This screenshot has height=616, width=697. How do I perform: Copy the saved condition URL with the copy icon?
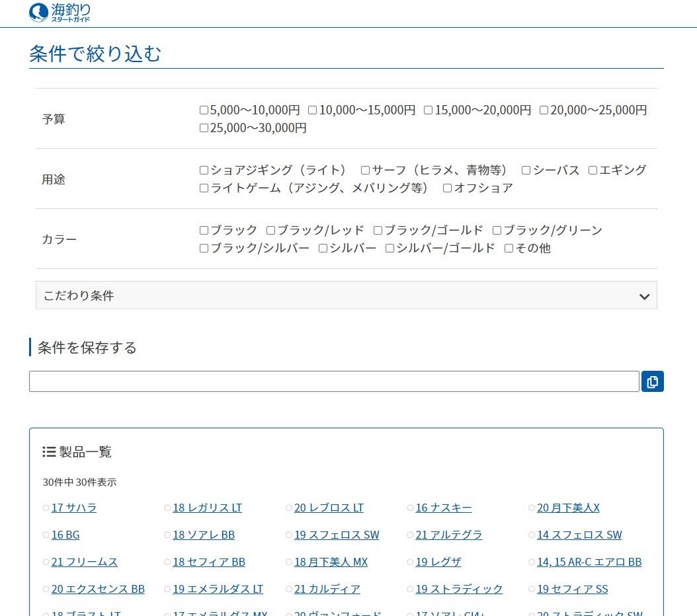pyautogui.click(x=652, y=381)
